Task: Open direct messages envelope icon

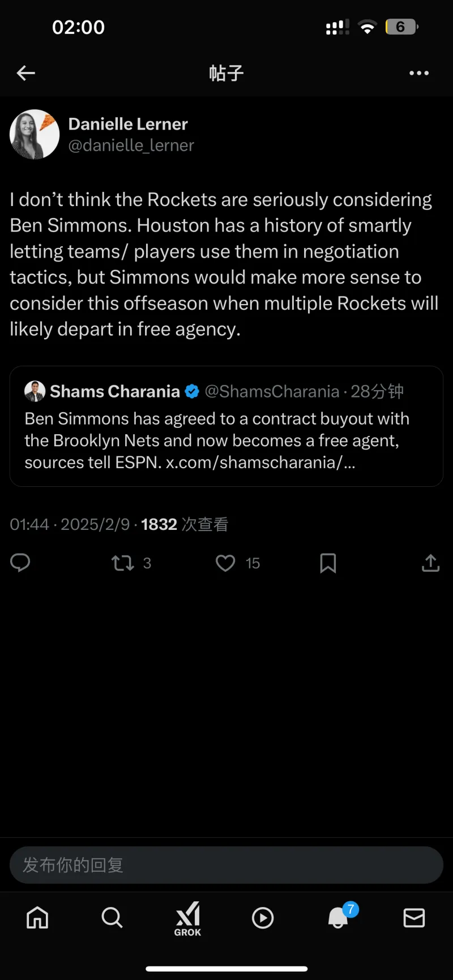Action: coord(414,918)
